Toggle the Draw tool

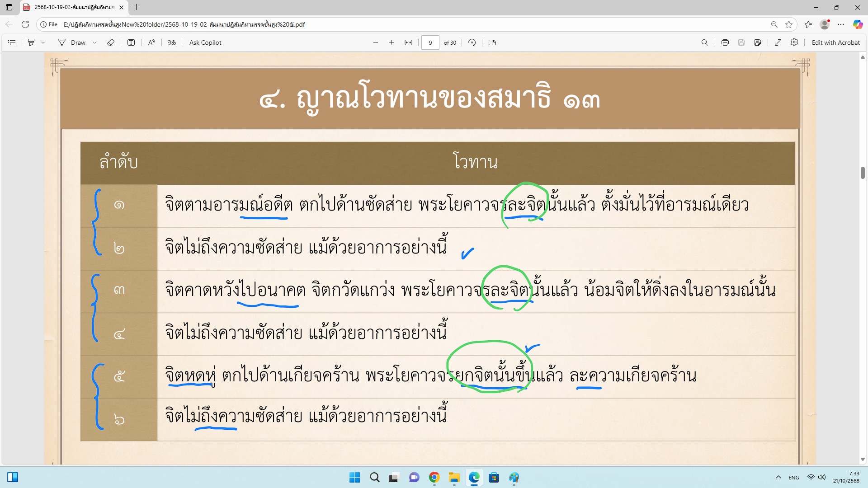click(72, 42)
